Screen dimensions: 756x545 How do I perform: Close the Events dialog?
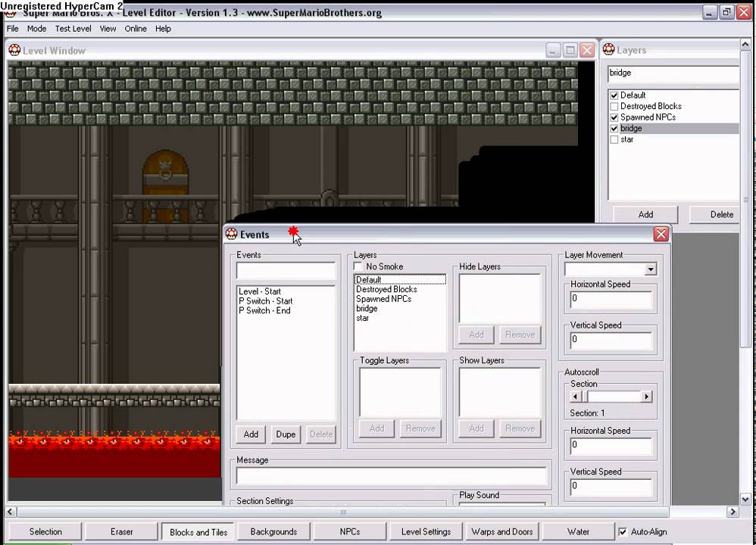pyautogui.click(x=661, y=234)
